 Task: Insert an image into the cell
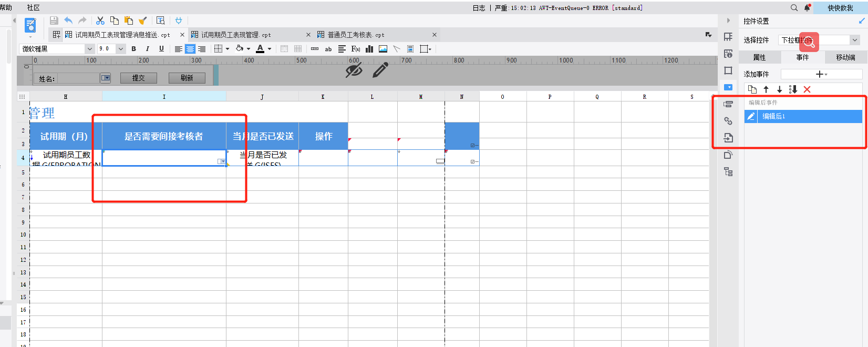tap(383, 49)
